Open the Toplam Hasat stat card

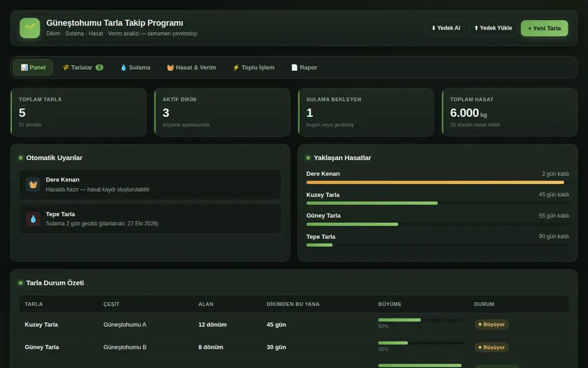pyautogui.click(x=510, y=112)
